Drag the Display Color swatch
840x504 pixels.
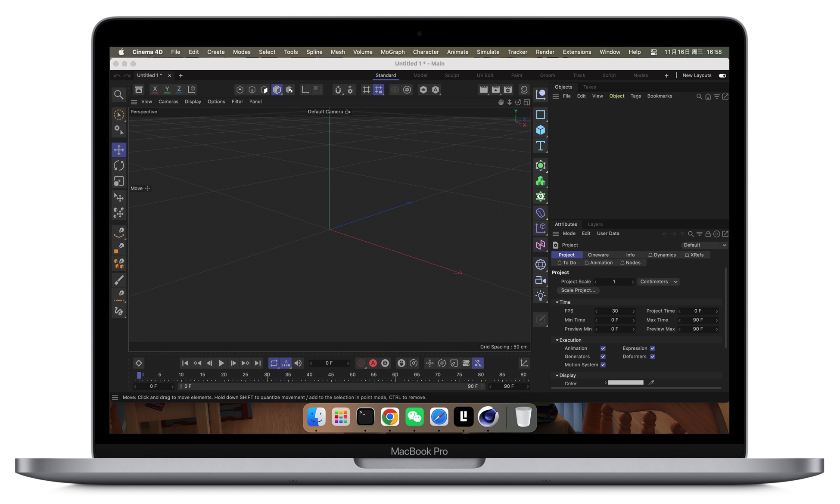click(x=626, y=383)
